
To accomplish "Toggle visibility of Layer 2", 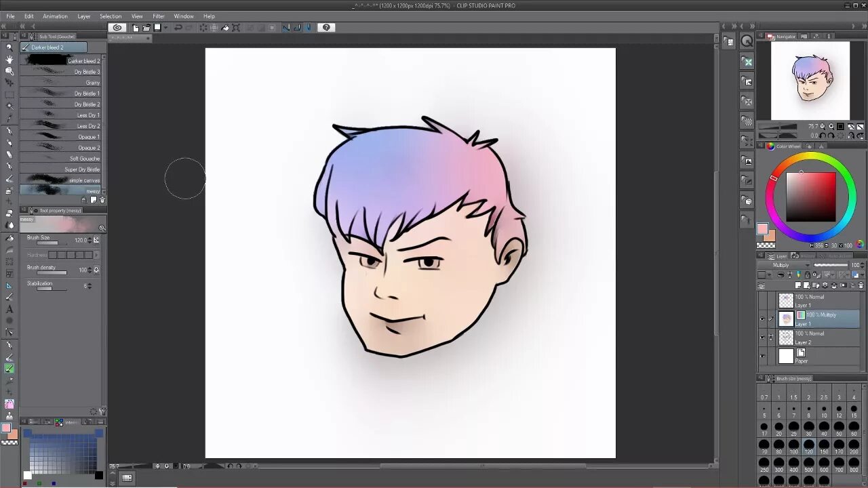I will [x=762, y=338].
